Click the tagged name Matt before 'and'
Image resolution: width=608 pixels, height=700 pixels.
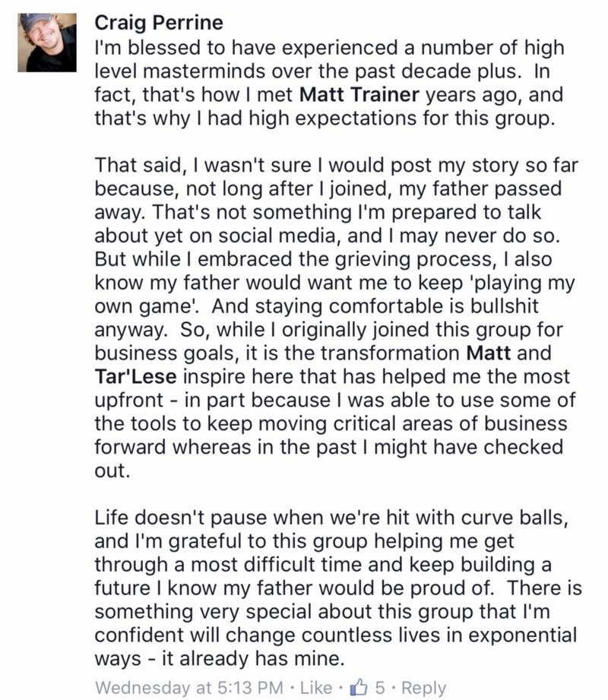[x=489, y=353]
